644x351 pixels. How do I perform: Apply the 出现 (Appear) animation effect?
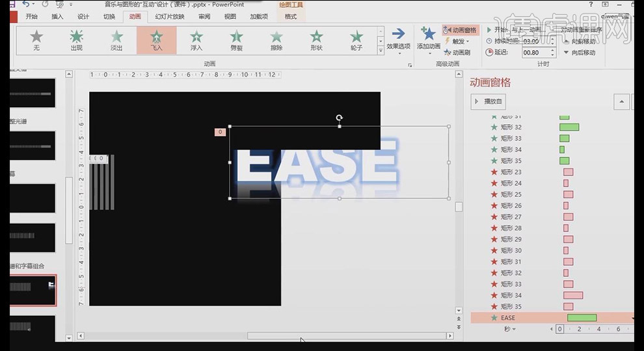76,40
